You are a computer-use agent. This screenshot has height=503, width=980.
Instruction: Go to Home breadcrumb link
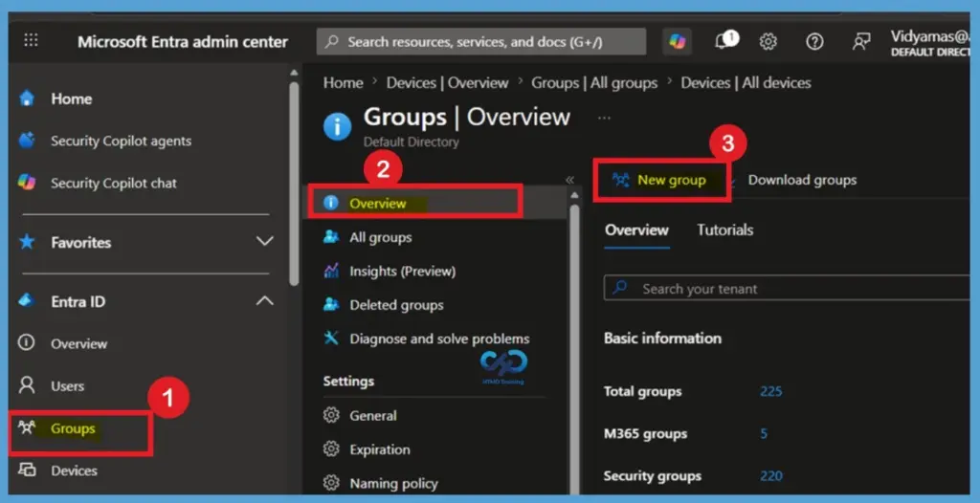point(344,82)
